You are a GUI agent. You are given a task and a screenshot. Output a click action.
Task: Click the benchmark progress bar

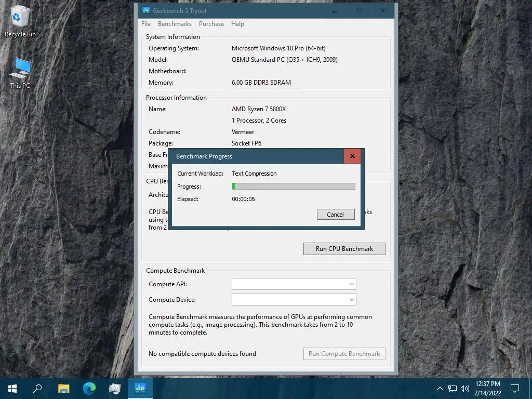294,187
